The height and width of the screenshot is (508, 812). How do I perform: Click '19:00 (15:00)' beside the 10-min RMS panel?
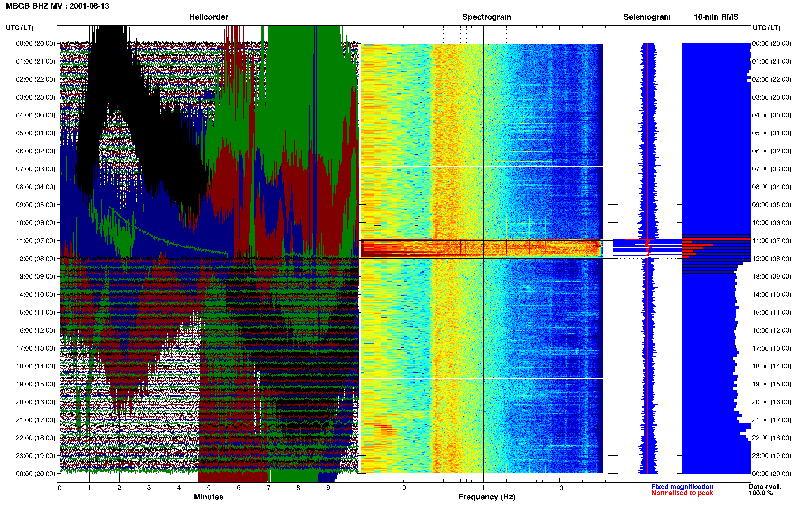coord(772,384)
